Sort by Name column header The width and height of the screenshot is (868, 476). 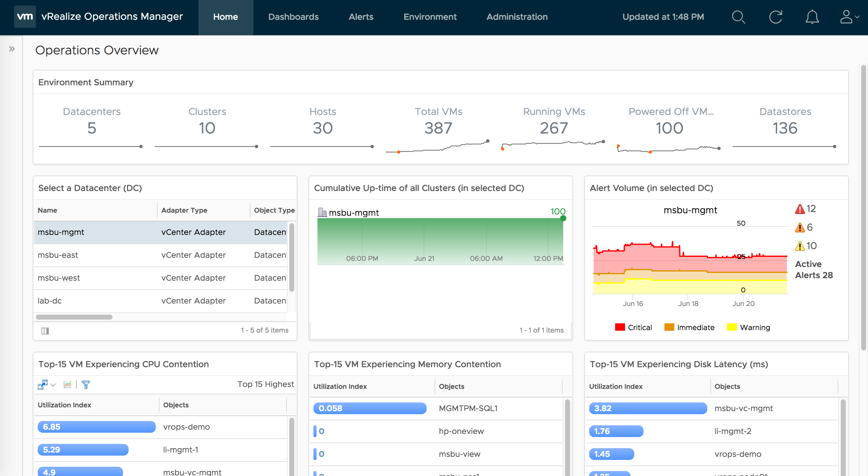pyautogui.click(x=47, y=210)
